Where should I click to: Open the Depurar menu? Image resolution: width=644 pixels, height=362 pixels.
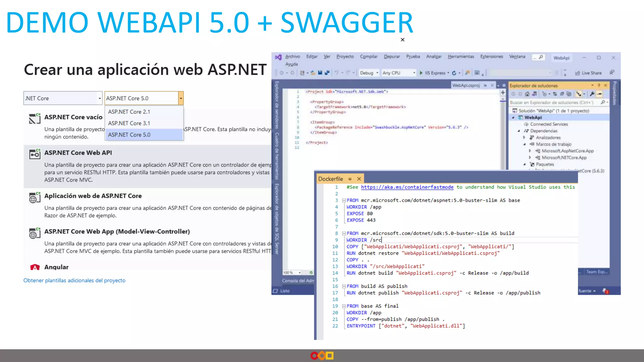pos(392,57)
